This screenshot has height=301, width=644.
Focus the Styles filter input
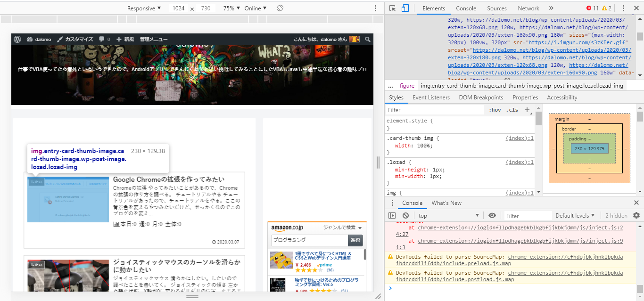[x=435, y=110]
